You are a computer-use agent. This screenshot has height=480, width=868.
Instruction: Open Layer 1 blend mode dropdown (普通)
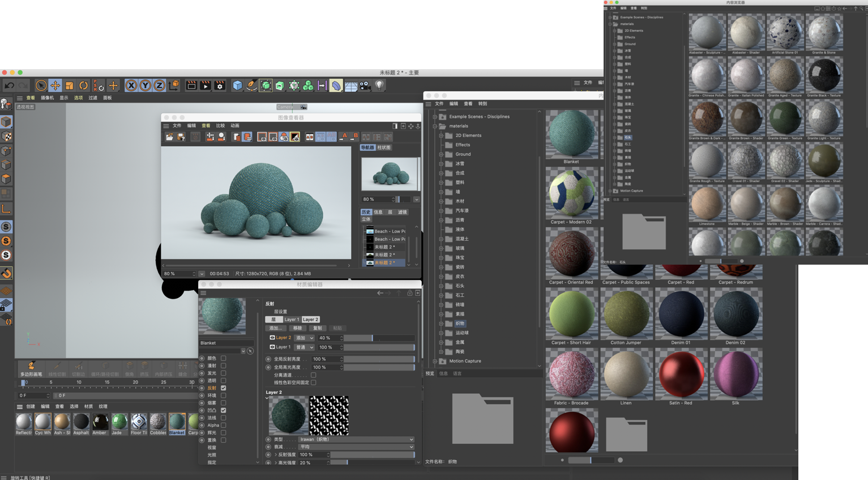pyautogui.click(x=305, y=347)
